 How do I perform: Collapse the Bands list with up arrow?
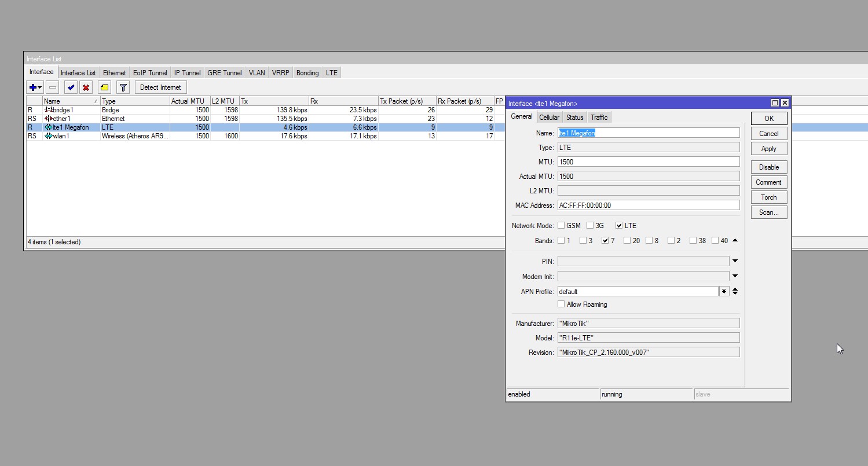pyautogui.click(x=735, y=240)
